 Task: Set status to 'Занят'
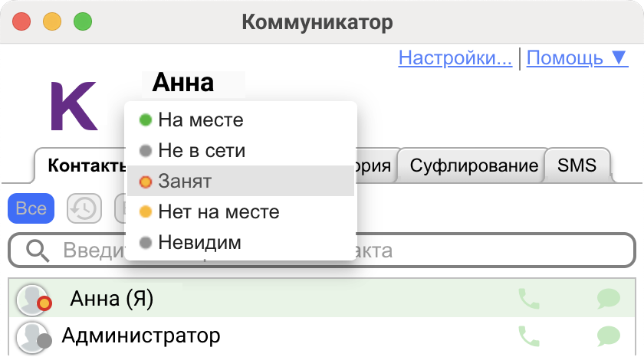pos(241,181)
